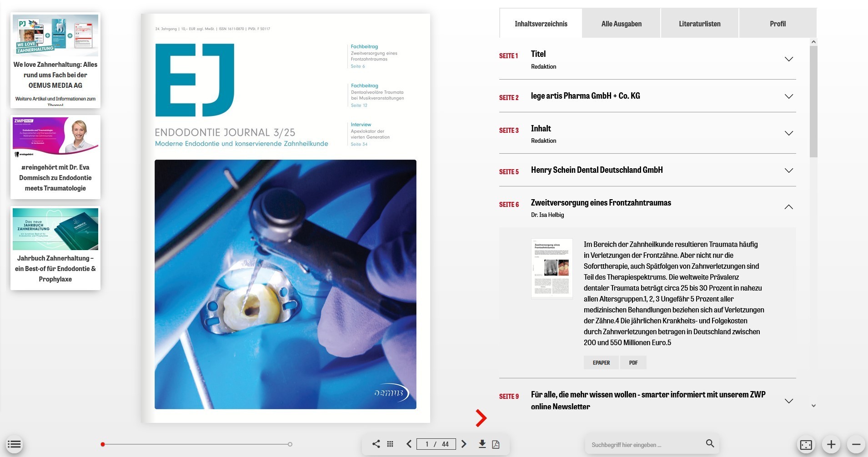Zoom out with the minus icon
Screen dimensions: 868x457
coord(856,444)
